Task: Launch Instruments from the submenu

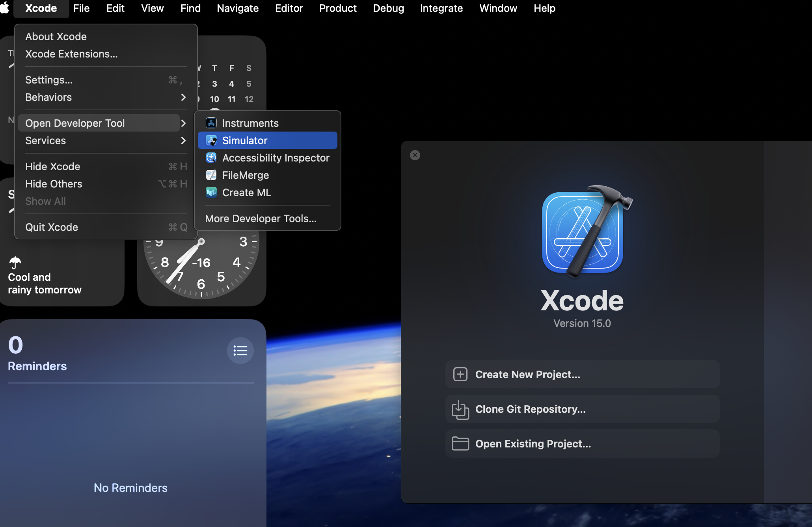Action: [268, 123]
